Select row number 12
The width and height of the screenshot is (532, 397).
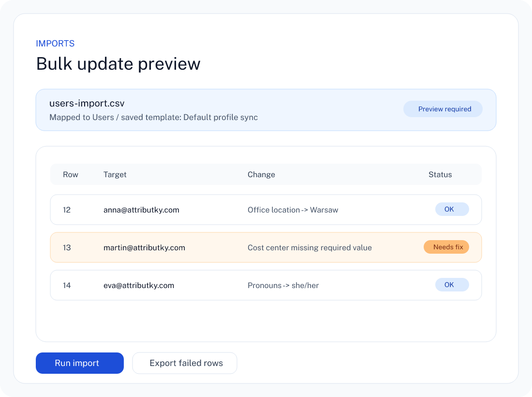(x=67, y=210)
